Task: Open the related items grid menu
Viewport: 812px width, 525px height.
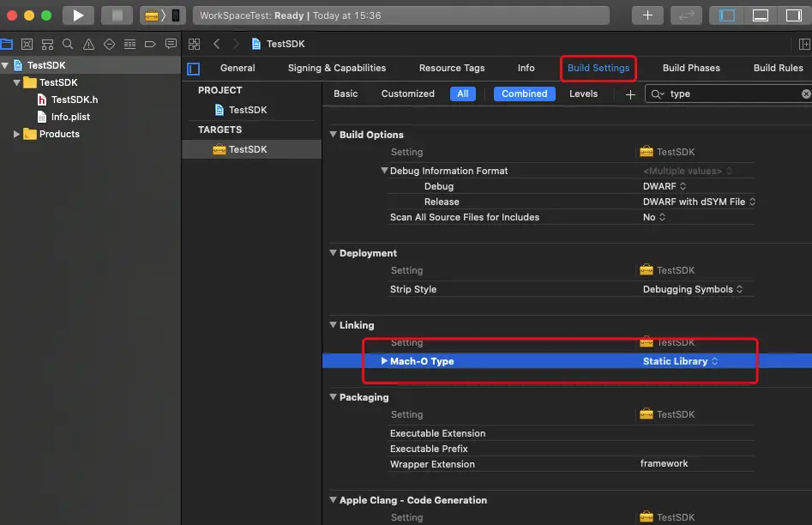Action: pos(194,44)
